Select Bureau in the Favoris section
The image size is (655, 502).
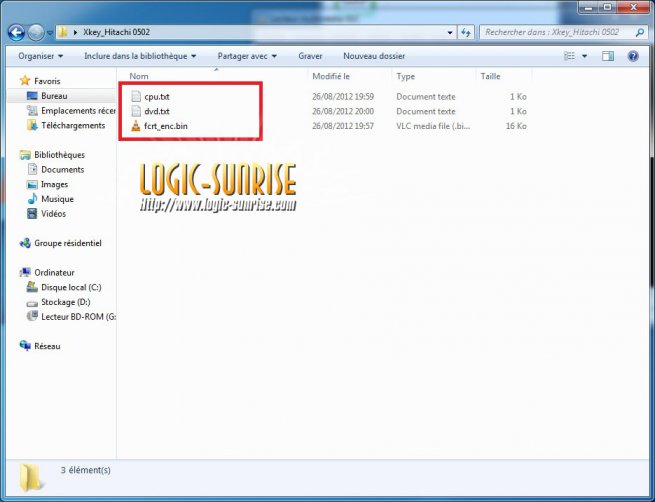coord(54,96)
